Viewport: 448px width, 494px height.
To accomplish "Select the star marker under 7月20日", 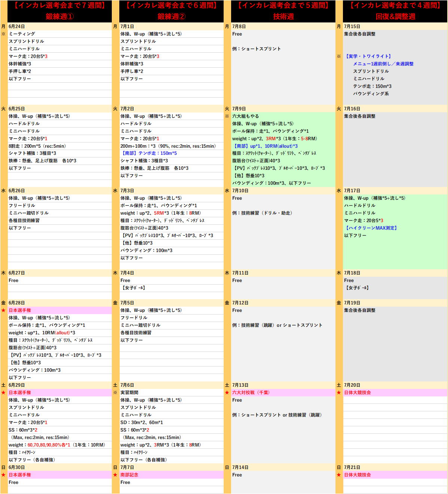I will [x=339, y=393].
